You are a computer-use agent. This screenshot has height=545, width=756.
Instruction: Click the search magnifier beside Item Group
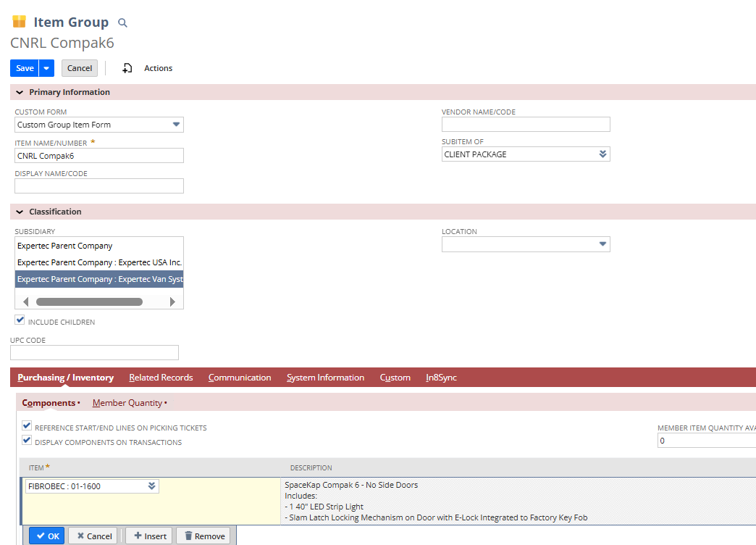tap(122, 23)
